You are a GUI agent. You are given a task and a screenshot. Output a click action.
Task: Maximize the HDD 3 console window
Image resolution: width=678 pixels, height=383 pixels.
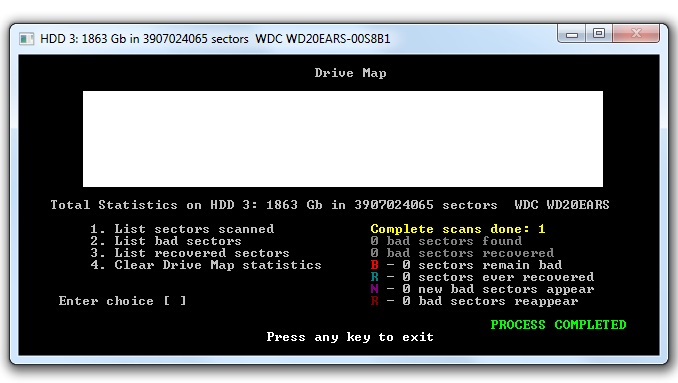tap(599, 33)
